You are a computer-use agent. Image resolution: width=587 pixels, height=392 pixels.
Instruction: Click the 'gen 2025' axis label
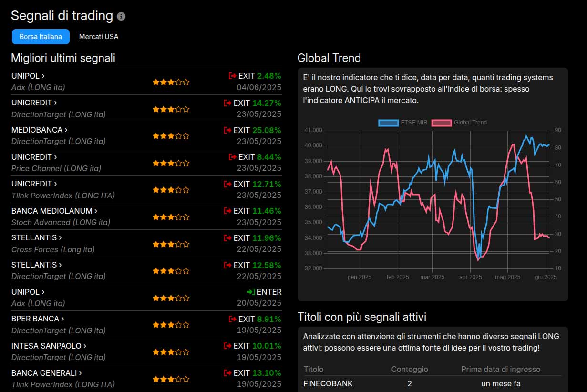[360, 277]
